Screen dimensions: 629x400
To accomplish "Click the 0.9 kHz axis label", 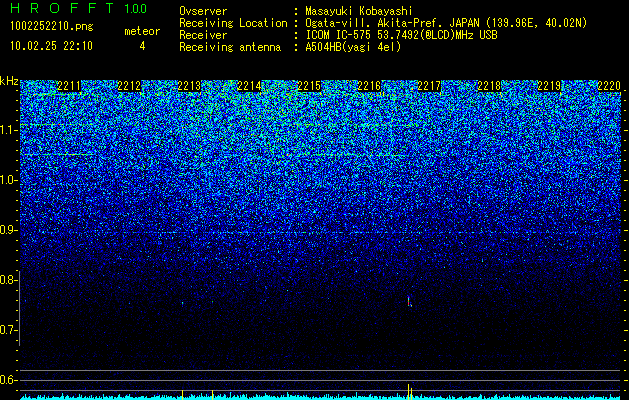I will [x=7, y=230].
